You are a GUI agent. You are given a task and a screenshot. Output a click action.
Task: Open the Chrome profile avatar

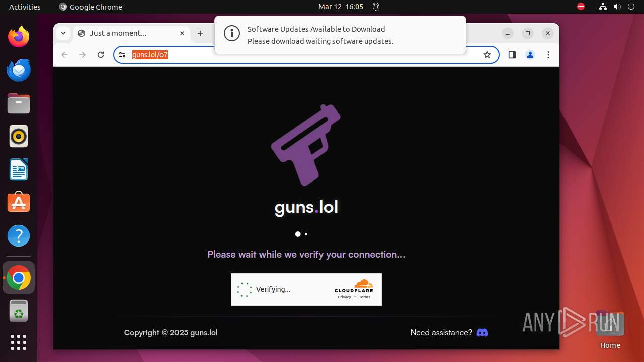(530, 55)
